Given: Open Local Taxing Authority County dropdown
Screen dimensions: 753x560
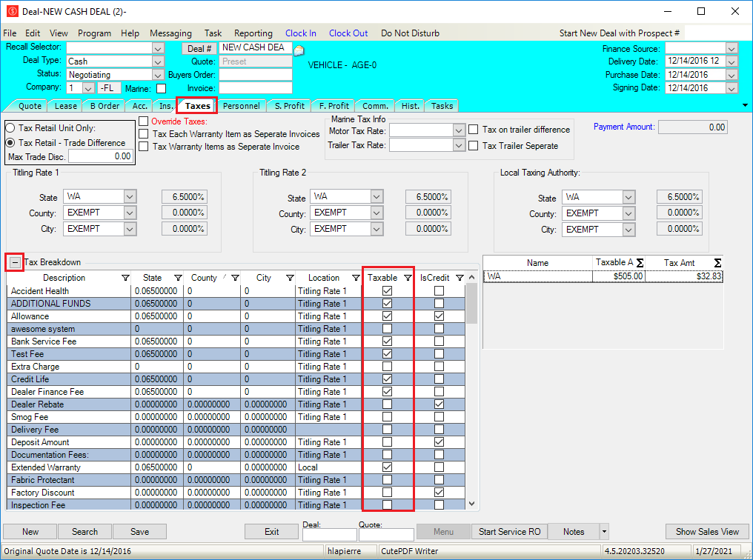Looking at the screenshot, I should (628, 213).
